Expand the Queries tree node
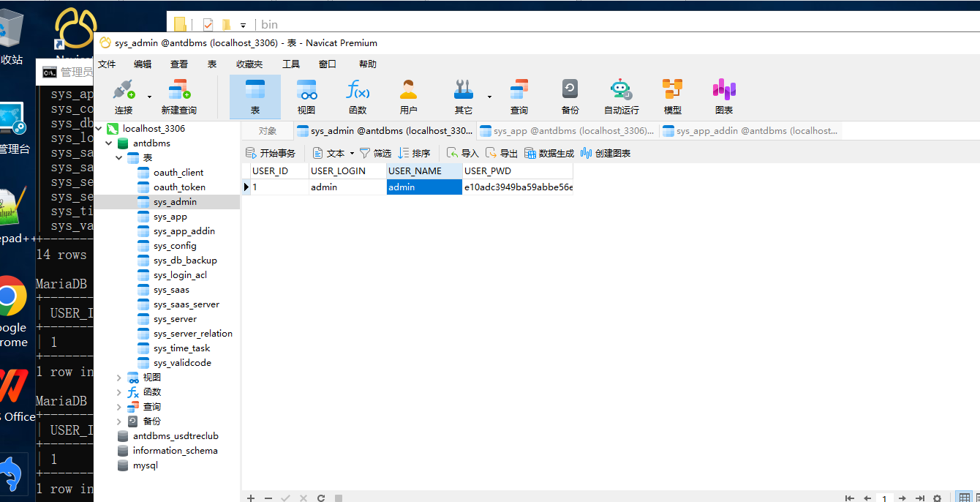The width and height of the screenshot is (980, 502). 119,406
